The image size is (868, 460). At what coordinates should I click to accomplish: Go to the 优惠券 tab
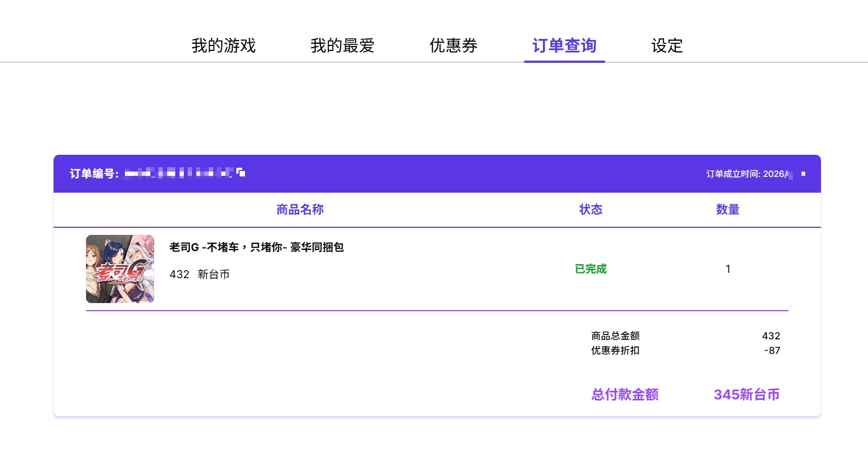click(453, 45)
